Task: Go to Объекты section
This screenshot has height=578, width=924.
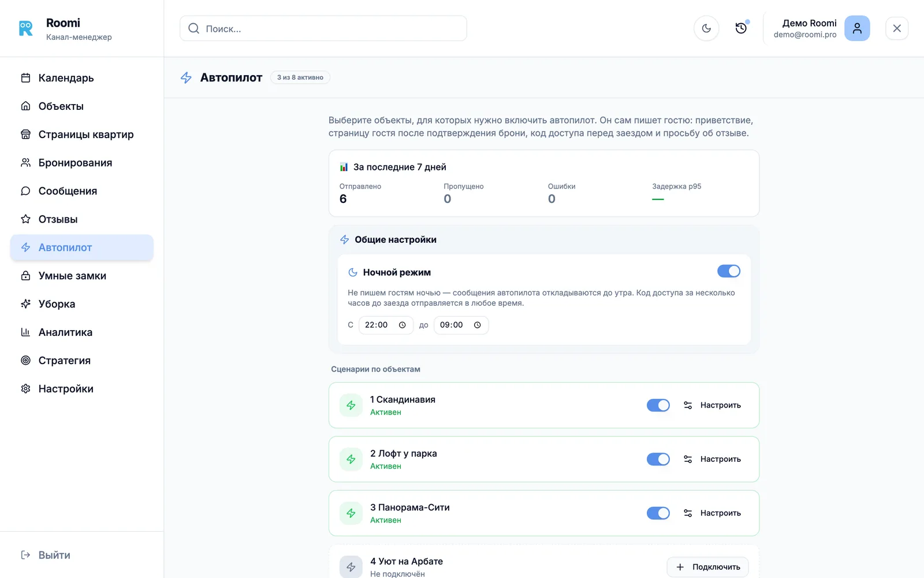Action: pyautogui.click(x=82, y=106)
